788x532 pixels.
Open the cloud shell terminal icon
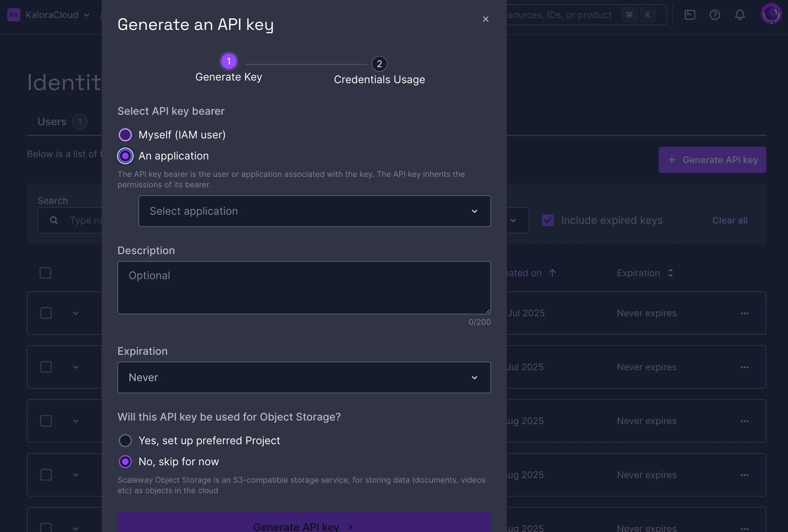click(x=690, y=15)
